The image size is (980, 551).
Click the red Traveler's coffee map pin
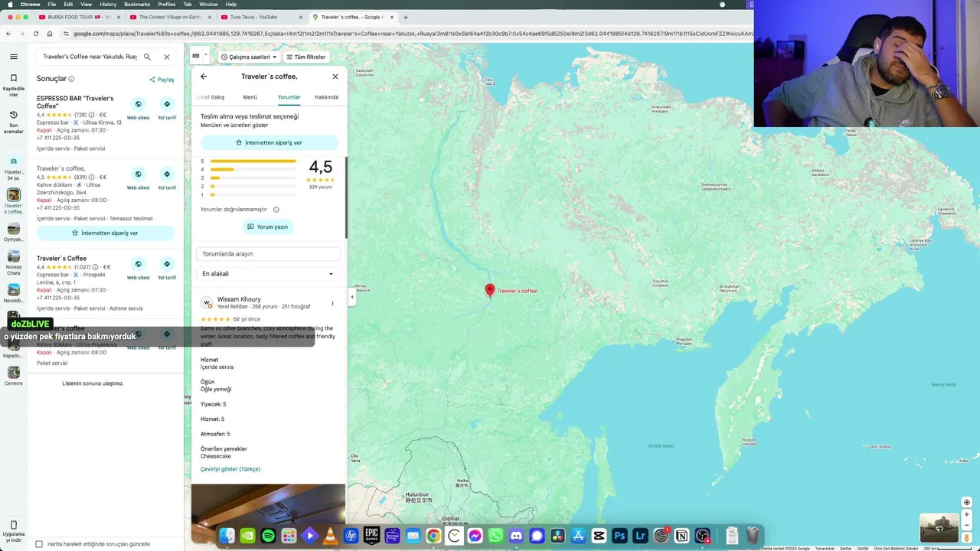tap(490, 290)
